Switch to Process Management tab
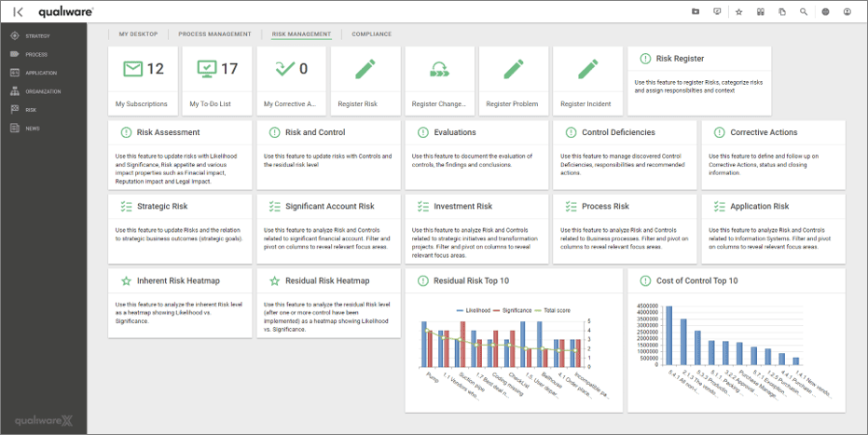 (x=214, y=34)
